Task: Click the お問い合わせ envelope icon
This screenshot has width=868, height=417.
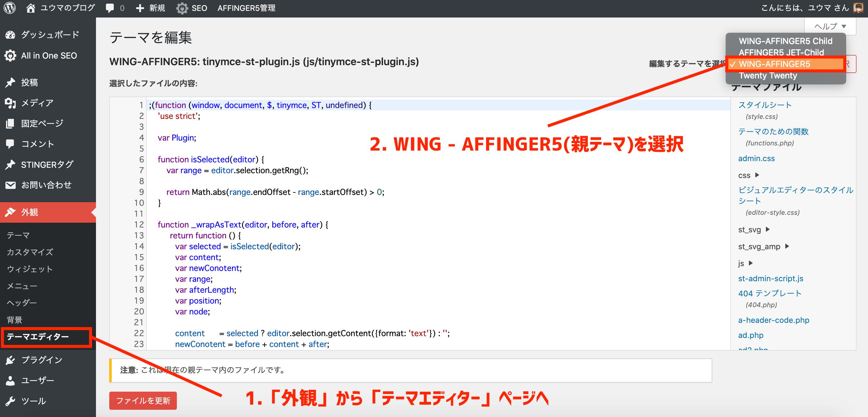Action: pyautogui.click(x=10, y=185)
